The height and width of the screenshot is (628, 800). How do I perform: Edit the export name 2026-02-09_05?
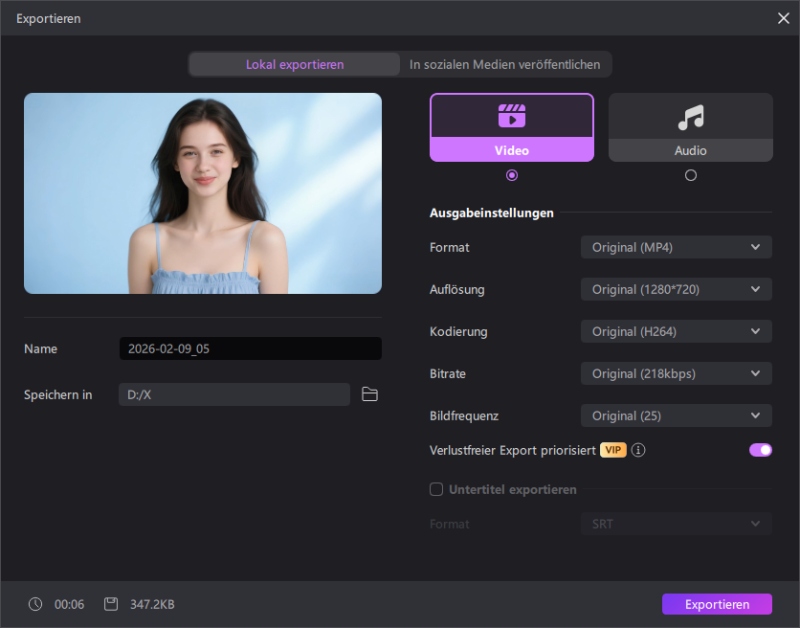coord(249,348)
